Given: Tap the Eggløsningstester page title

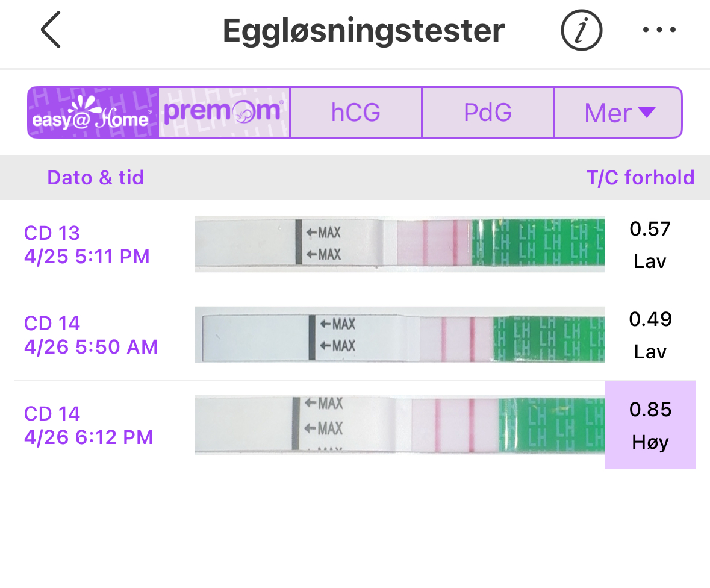Looking at the screenshot, I should 363,30.
